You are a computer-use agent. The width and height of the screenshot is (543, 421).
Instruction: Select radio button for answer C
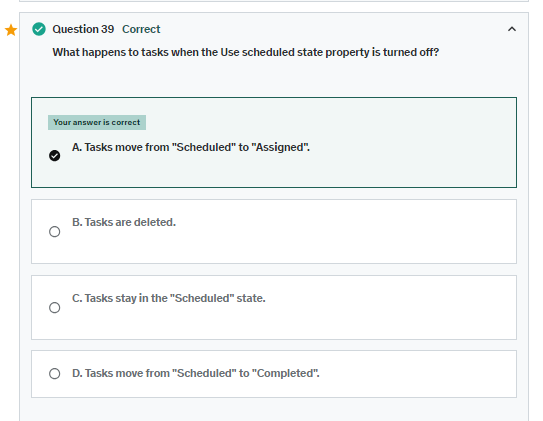coord(54,307)
